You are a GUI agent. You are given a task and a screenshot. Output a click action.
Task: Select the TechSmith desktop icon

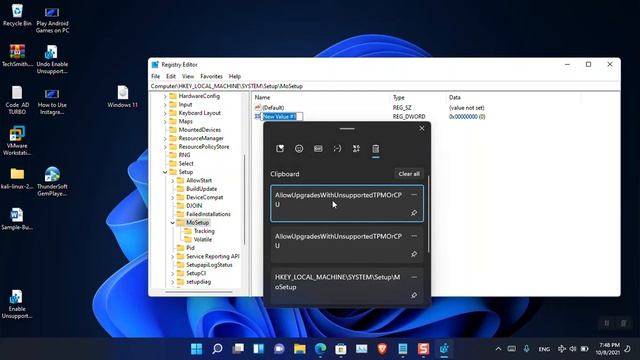pyautogui.click(x=17, y=56)
